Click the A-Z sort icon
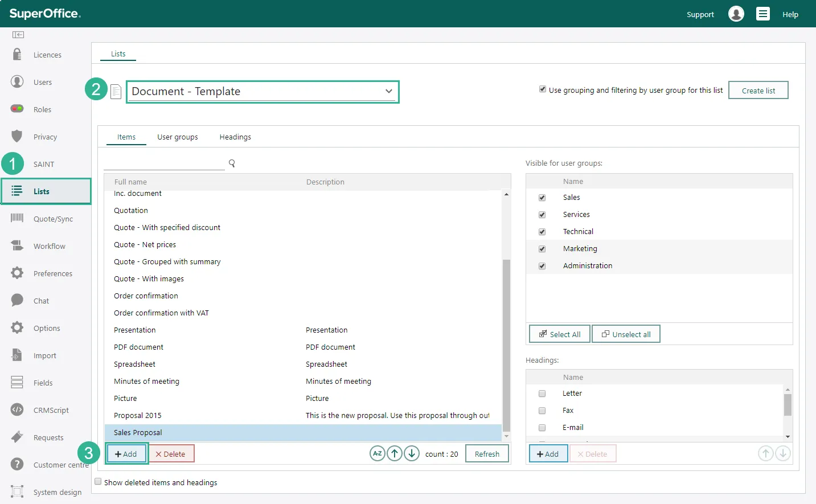816x504 pixels. pos(377,454)
